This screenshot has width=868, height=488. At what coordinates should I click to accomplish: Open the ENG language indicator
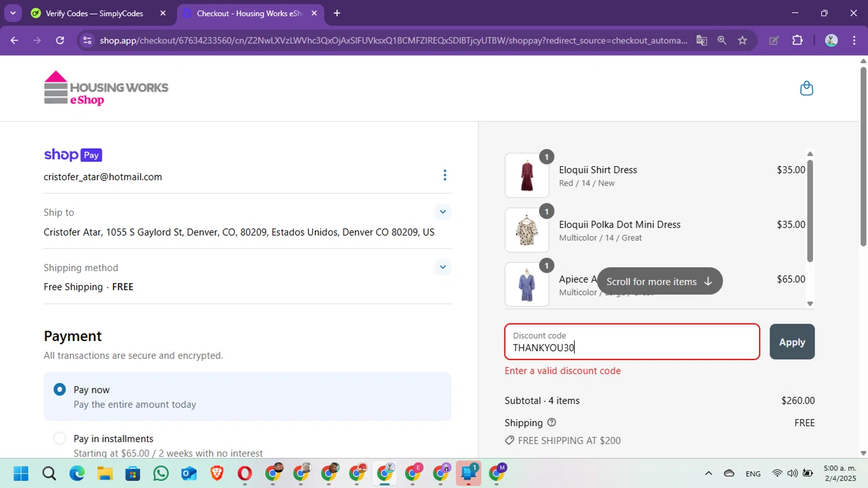click(x=753, y=474)
